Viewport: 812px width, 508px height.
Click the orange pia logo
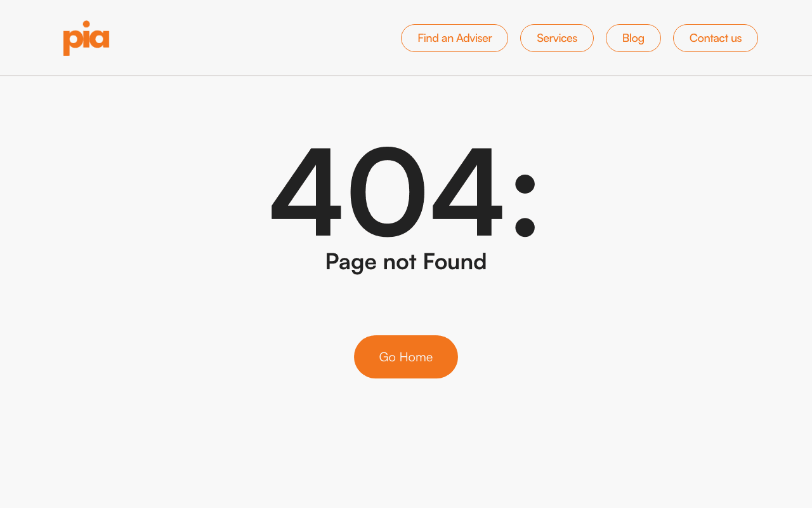pos(86,38)
